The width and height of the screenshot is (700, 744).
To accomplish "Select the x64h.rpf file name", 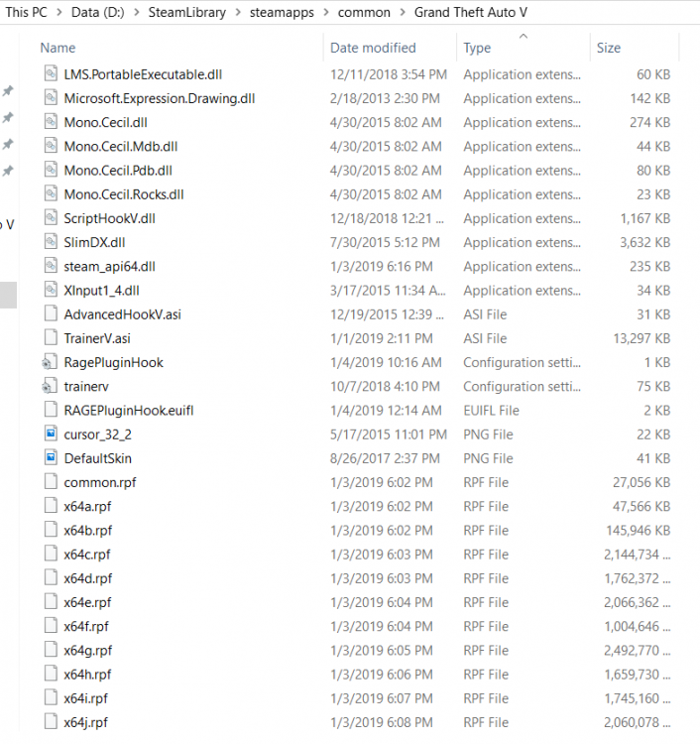I will click(87, 675).
